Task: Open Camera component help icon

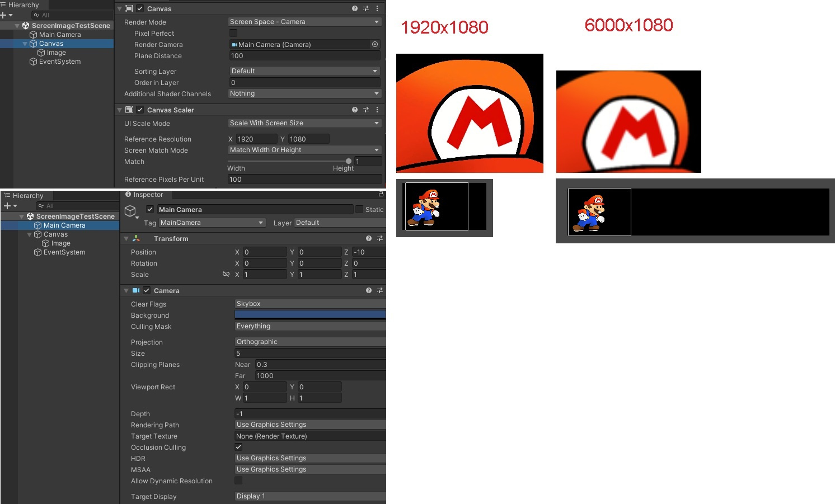Action: click(369, 290)
